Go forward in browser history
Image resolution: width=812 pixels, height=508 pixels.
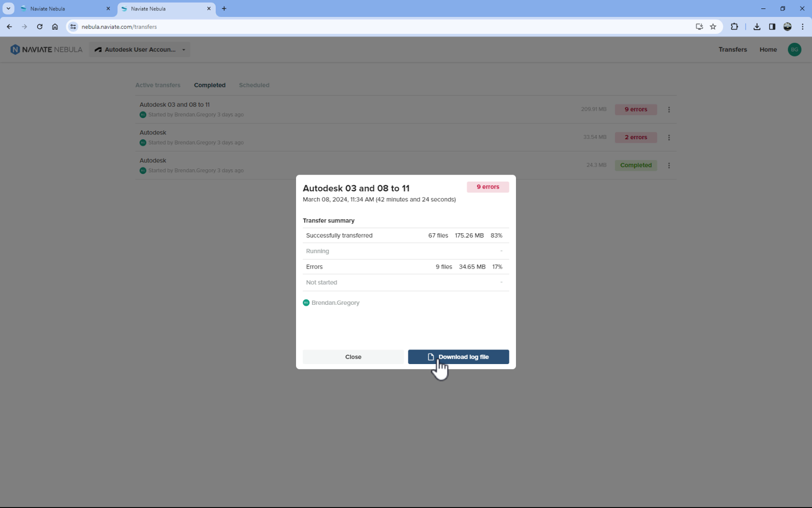coord(24,27)
